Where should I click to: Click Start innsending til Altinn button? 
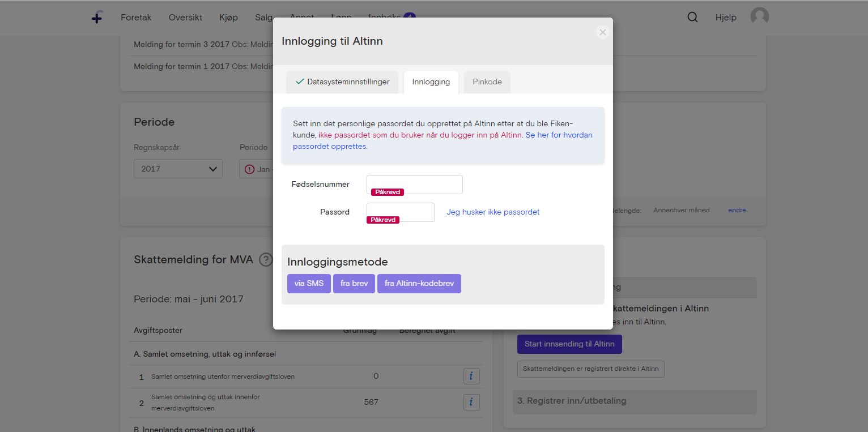569,344
